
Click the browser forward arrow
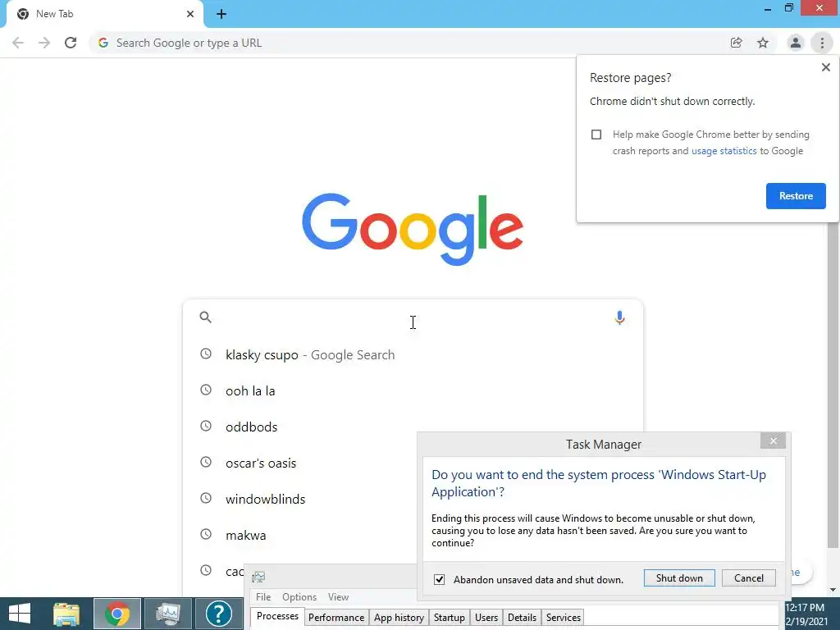point(44,43)
